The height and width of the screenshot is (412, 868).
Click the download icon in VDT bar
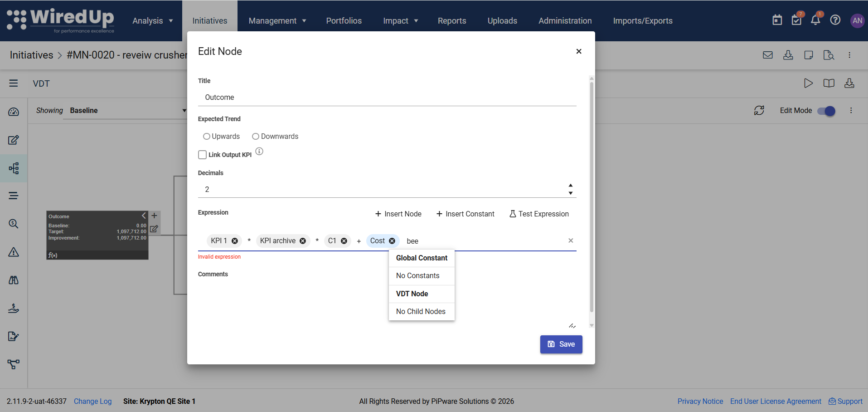849,83
